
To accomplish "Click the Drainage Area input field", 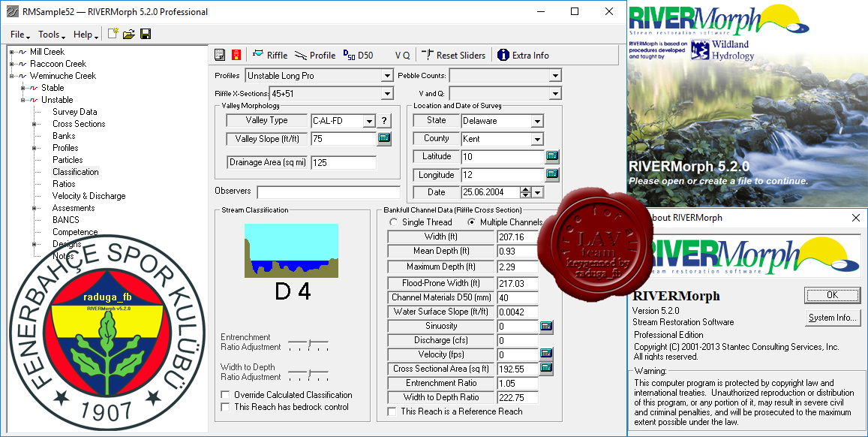I will pos(344,163).
